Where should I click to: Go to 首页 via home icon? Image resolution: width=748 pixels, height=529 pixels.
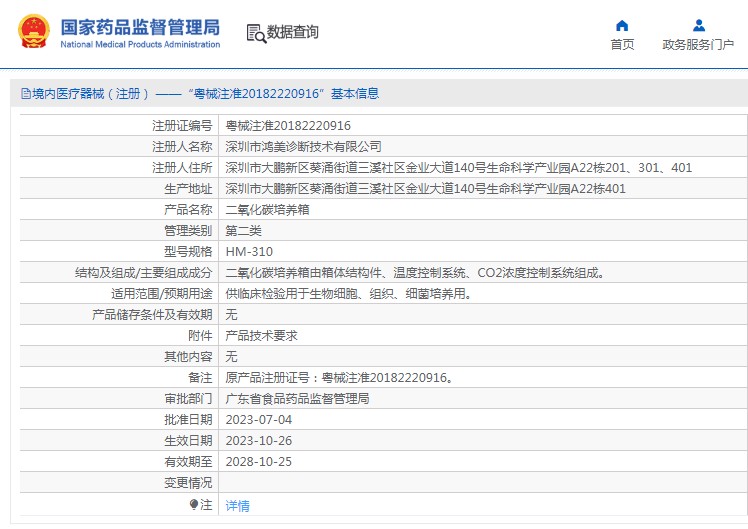pos(622,25)
